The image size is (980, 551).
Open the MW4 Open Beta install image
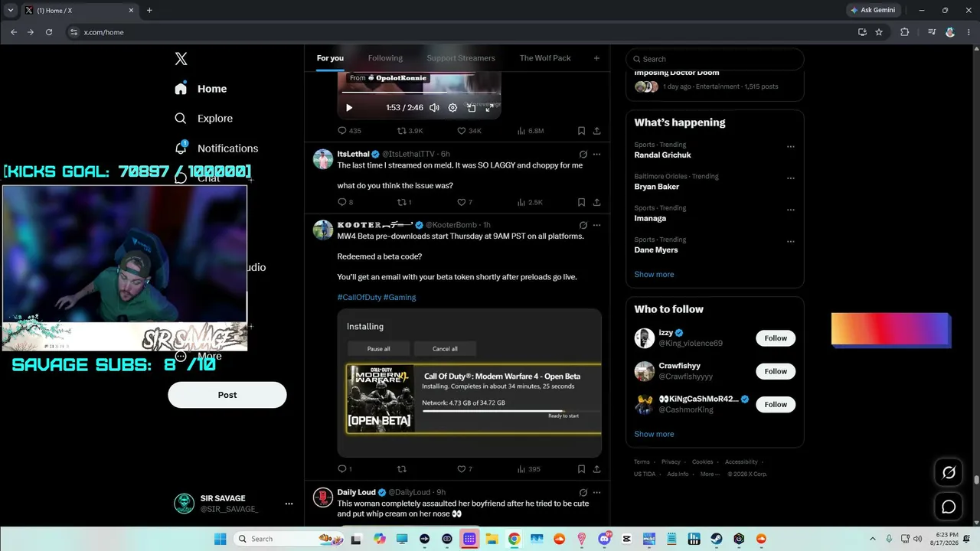pyautogui.click(x=469, y=383)
